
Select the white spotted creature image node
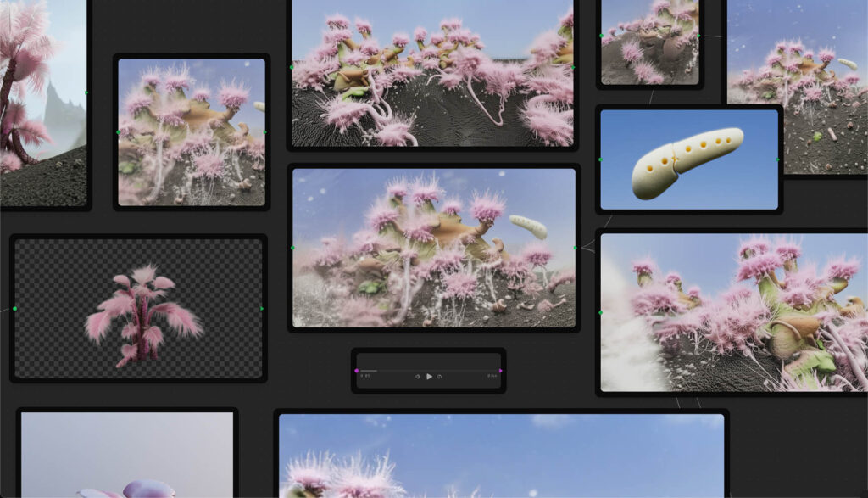pyautogui.click(x=688, y=159)
